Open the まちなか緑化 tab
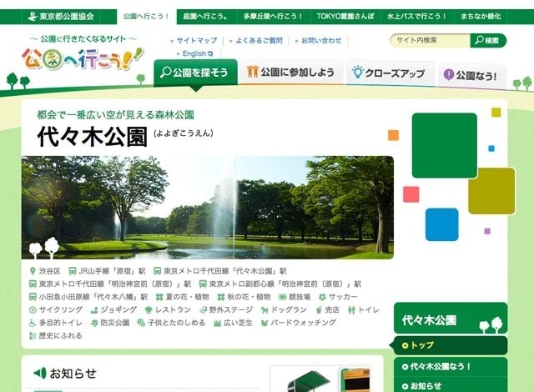Screen dimensions: 534x392 pyautogui.click(x=481, y=17)
